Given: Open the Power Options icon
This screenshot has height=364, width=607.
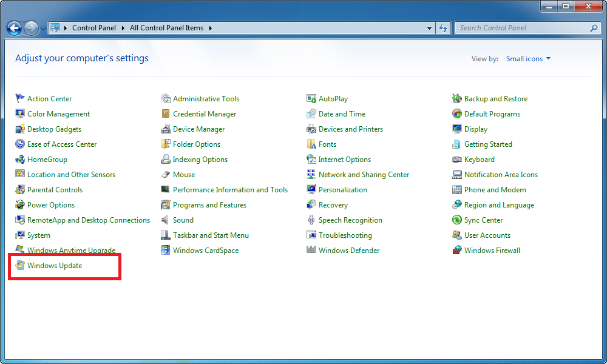Looking at the screenshot, I should [x=20, y=205].
